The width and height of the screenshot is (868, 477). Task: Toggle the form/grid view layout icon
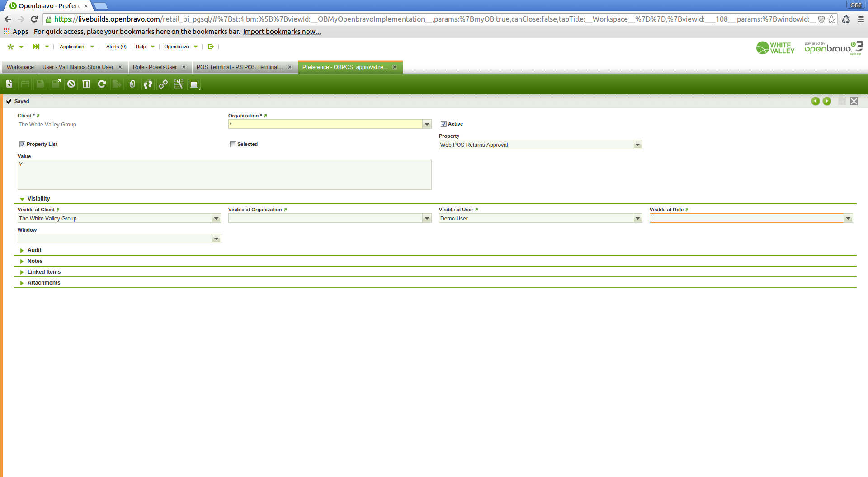click(x=194, y=84)
